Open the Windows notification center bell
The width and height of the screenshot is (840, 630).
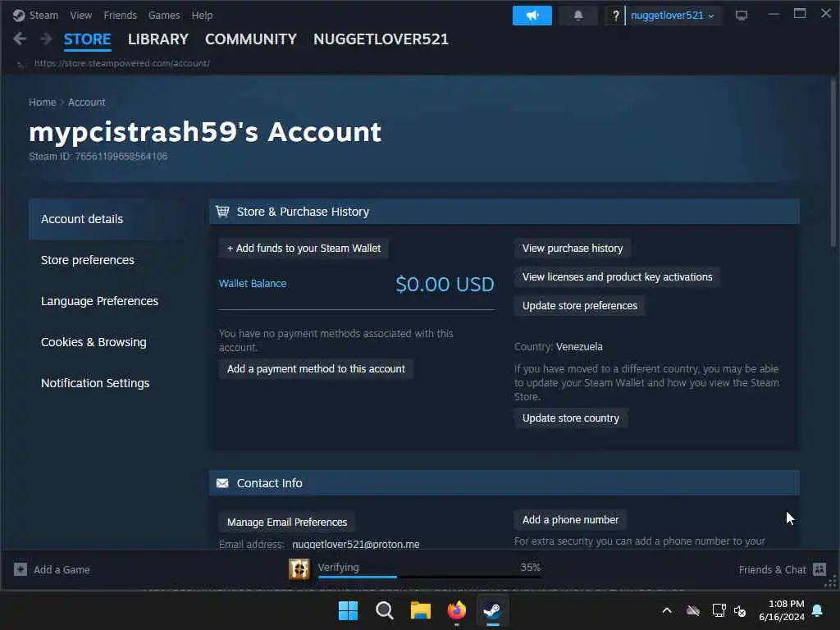818,610
